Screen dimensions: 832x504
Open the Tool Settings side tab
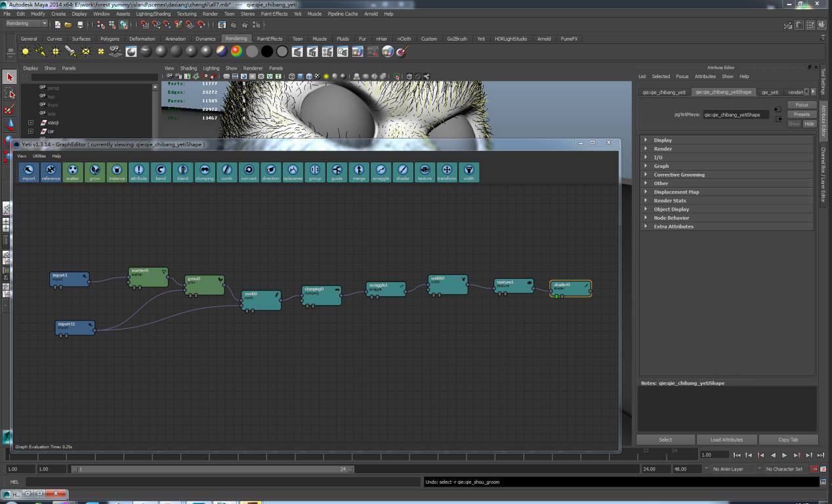tap(824, 81)
